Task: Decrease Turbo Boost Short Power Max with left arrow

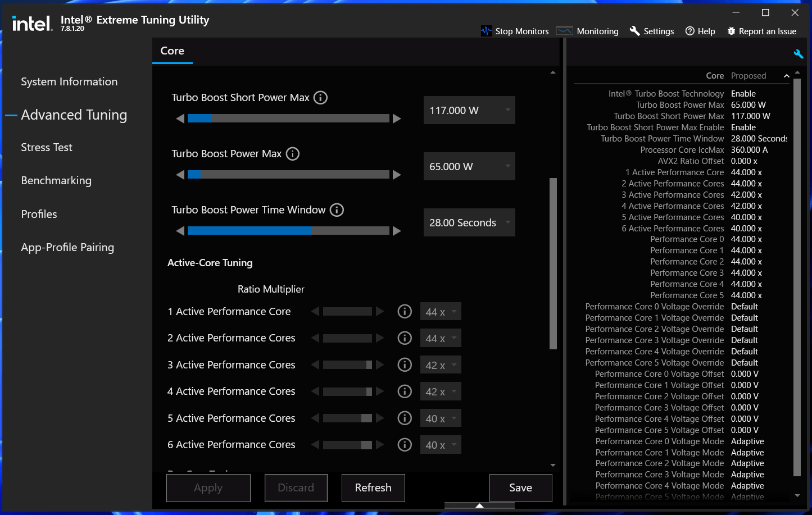Action: (x=180, y=119)
